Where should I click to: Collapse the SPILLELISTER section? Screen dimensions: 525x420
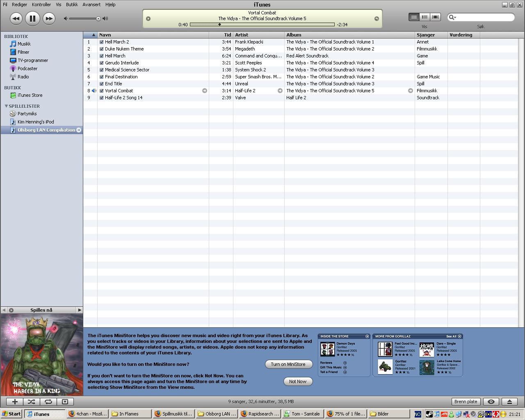(x=6, y=106)
